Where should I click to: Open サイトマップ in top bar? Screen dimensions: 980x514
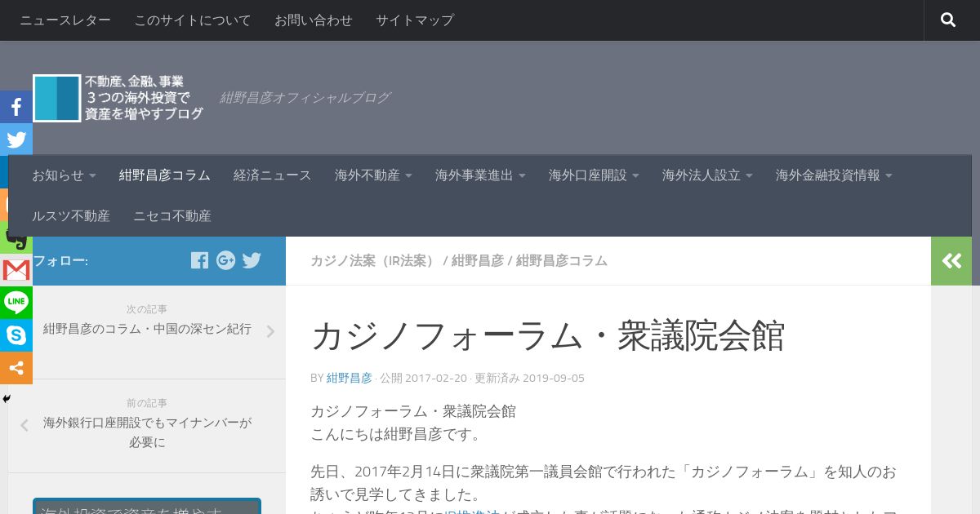[415, 20]
